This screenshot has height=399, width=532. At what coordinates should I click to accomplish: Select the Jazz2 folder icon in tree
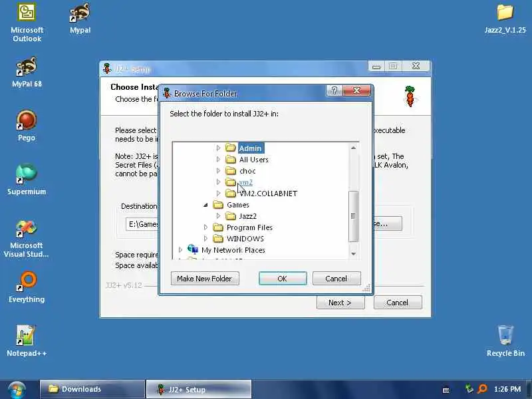pyautogui.click(x=231, y=215)
